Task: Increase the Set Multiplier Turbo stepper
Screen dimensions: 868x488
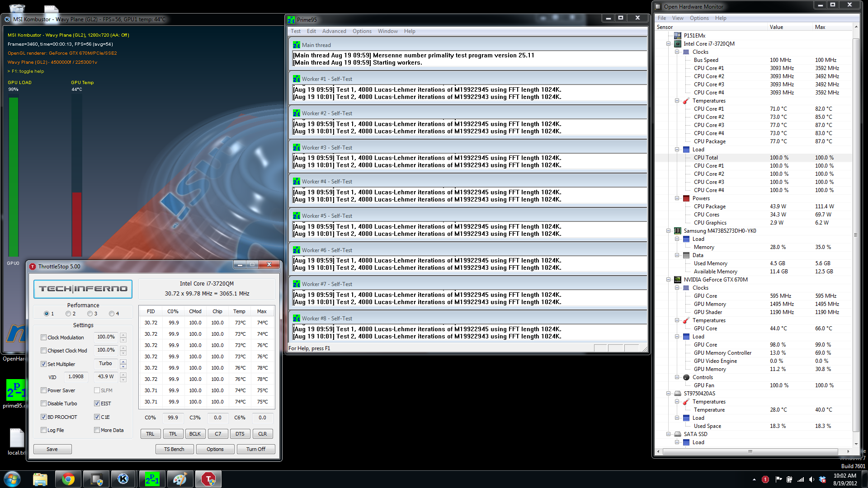Action: click(123, 361)
